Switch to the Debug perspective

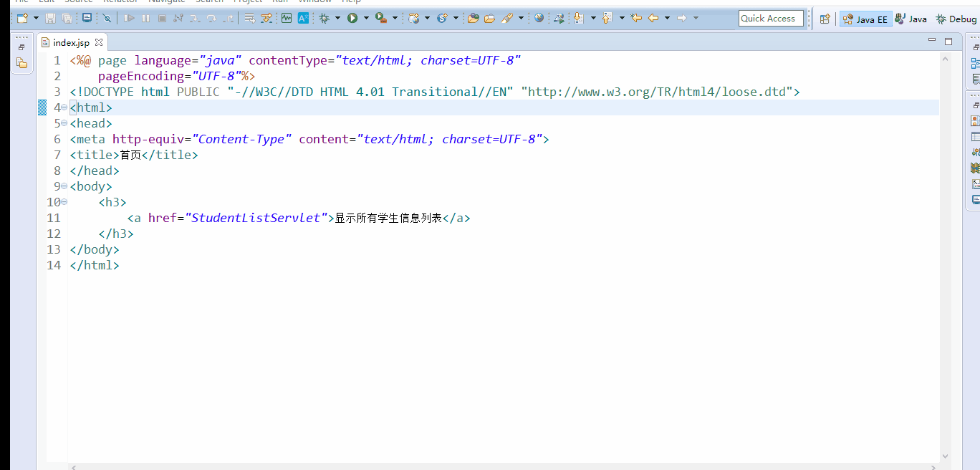click(x=956, y=19)
